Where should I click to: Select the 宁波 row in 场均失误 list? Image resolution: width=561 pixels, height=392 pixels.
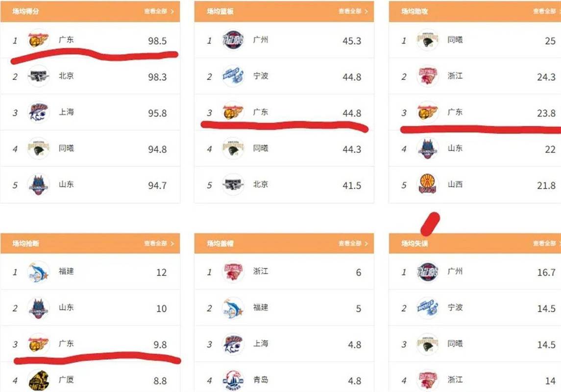[x=475, y=308]
